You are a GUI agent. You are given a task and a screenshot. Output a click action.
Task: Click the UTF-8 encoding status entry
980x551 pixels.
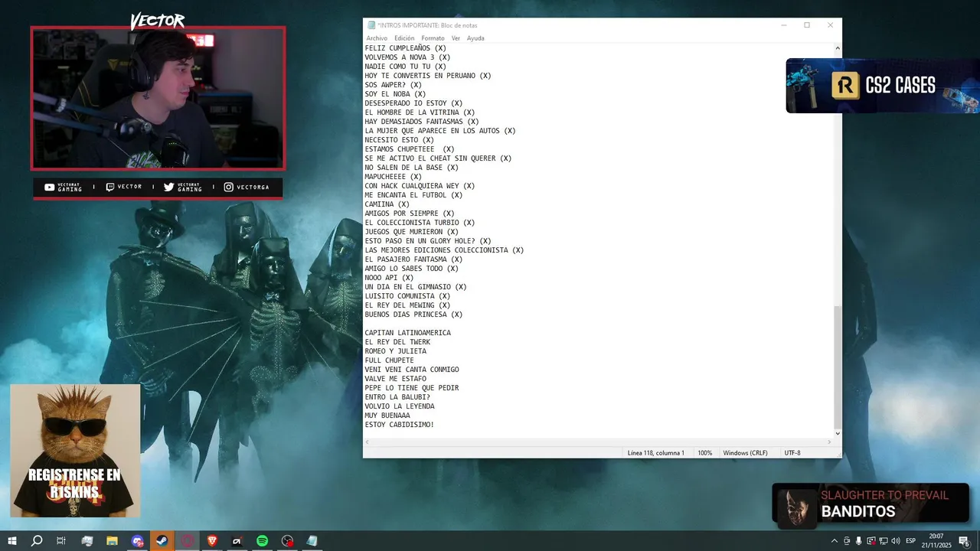tap(792, 453)
